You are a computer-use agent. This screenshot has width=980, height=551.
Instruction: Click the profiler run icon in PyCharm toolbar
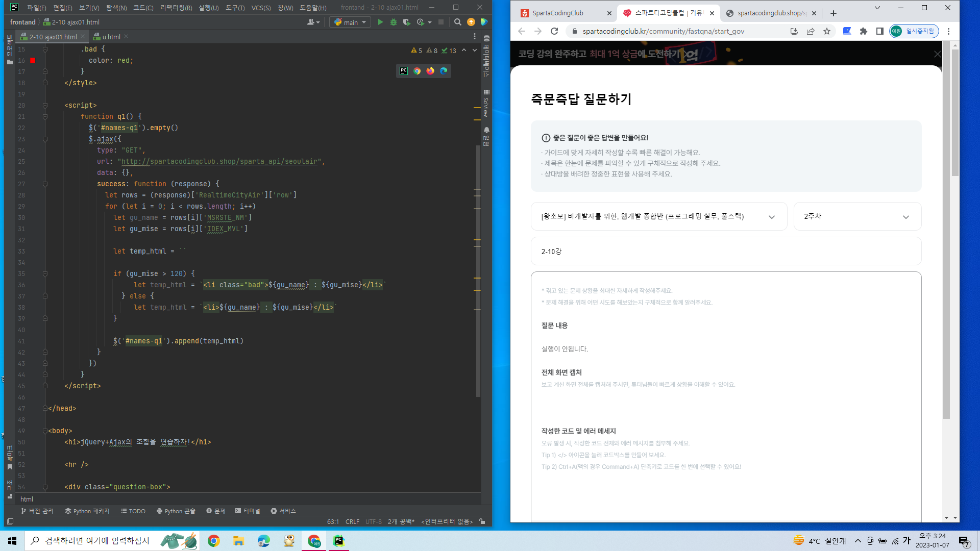pyautogui.click(x=420, y=22)
